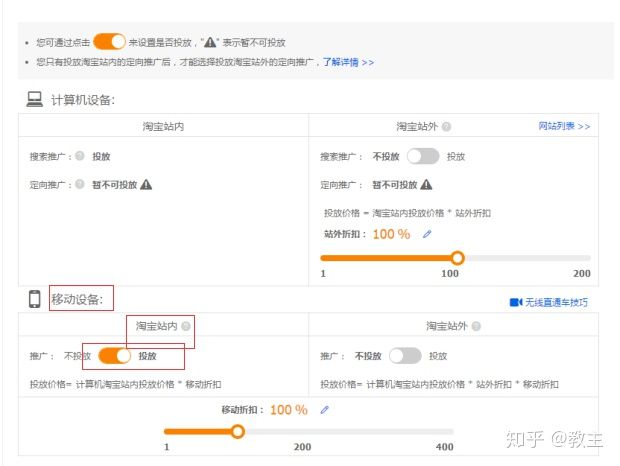Click the help icon next to 搜索推广 in 淘宝站内

click(80, 156)
